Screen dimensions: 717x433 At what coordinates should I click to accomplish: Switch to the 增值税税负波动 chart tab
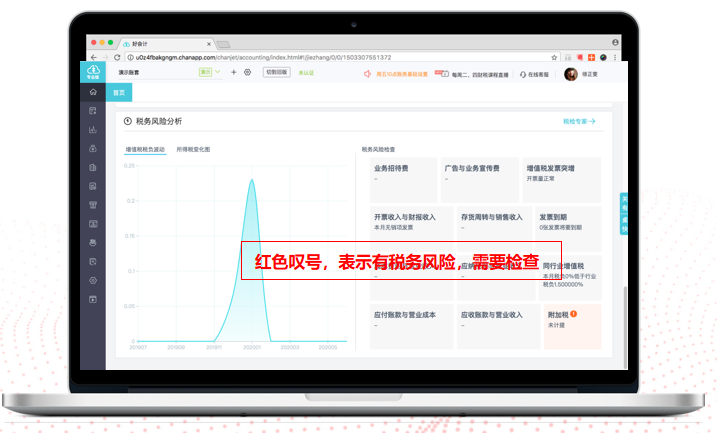click(146, 149)
